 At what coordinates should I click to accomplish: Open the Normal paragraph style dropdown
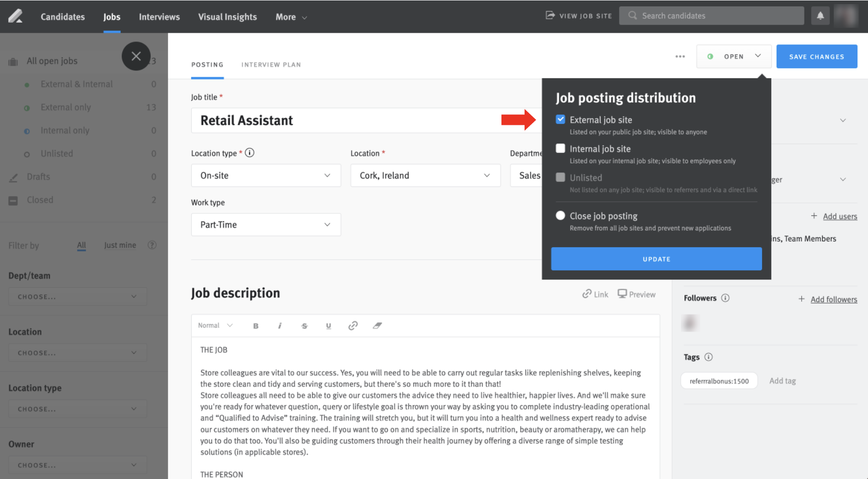(214, 325)
